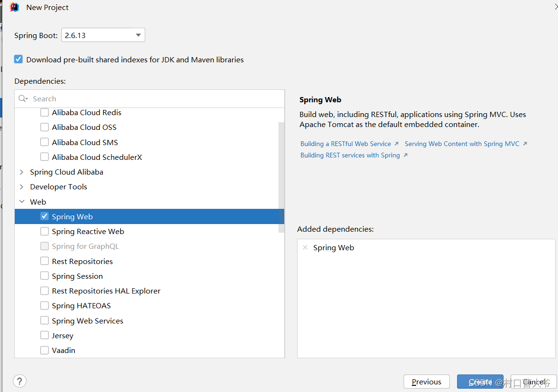This screenshot has height=392, width=558.
Task: Expand the Spring Cloud Alibaba group
Action: pyautogui.click(x=21, y=172)
